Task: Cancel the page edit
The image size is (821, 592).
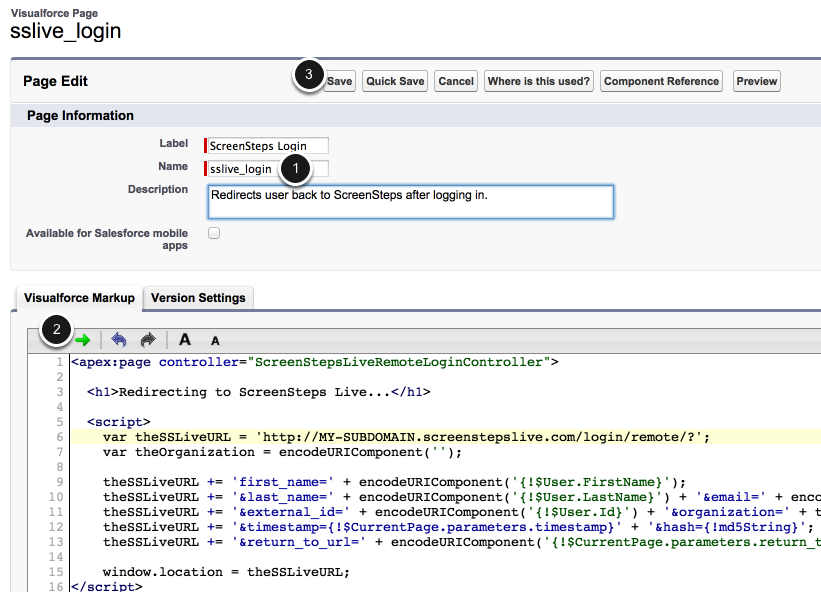Action: 456,81
